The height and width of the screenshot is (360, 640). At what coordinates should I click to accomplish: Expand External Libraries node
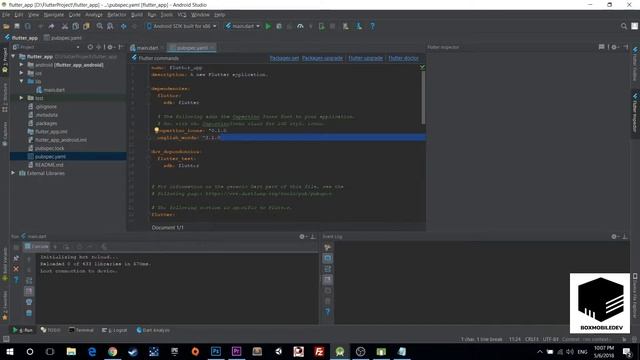(13, 173)
